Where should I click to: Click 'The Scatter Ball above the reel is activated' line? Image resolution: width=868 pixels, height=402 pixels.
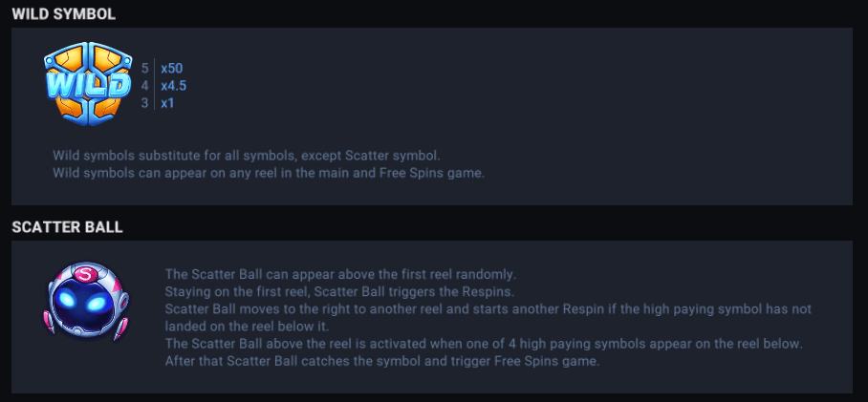485,344
